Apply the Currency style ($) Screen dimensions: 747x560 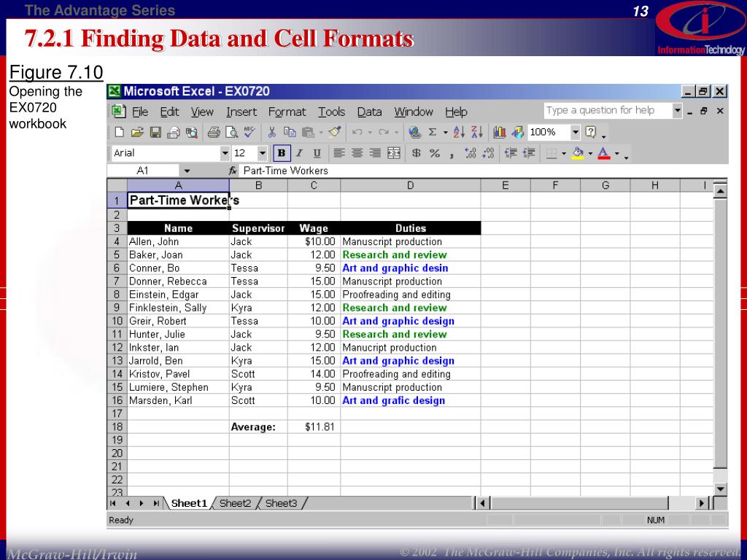pos(417,153)
